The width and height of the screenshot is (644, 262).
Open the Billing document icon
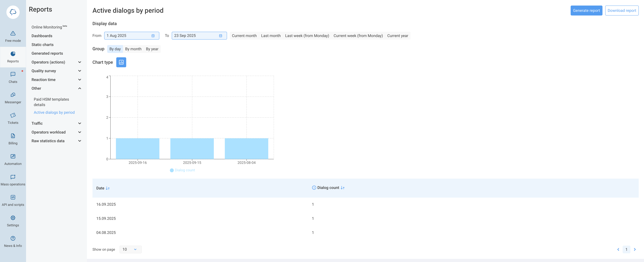coord(13,136)
